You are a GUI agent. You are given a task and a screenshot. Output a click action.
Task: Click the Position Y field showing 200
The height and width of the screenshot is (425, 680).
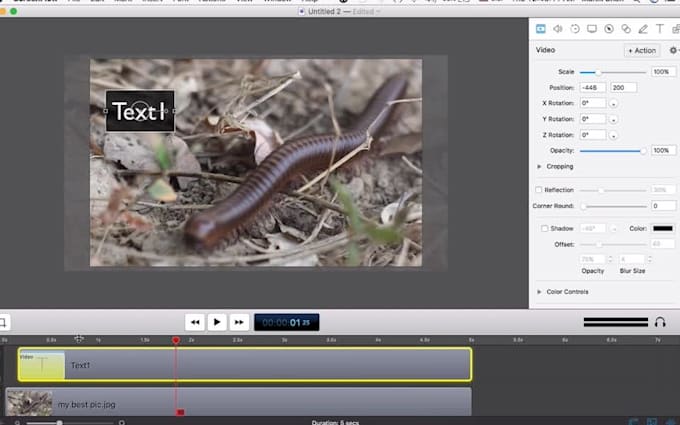(x=624, y=88)
